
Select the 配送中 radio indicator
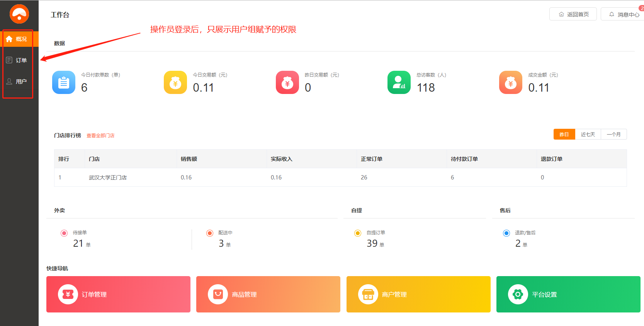point(210,233)
